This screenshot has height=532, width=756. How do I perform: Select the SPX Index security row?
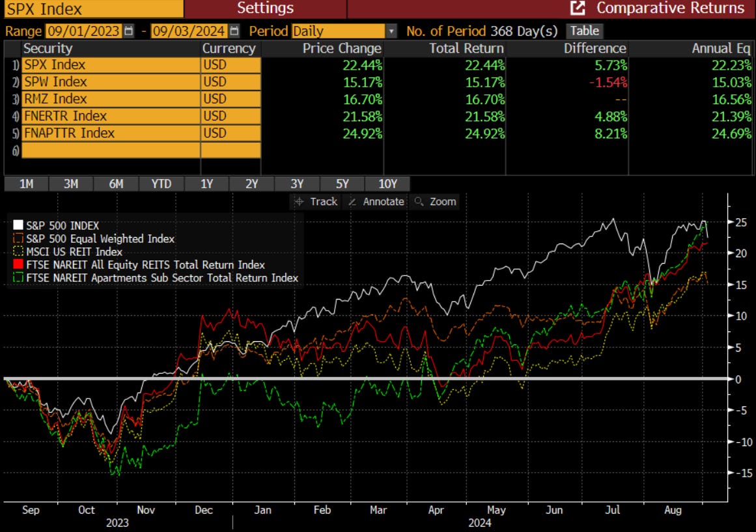[x=111, y=65]
